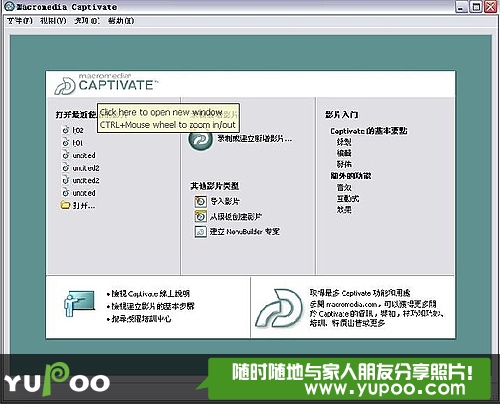Click the round green record movie icon
The height and width of the screenshot is (404, 500).
point(200,139)
